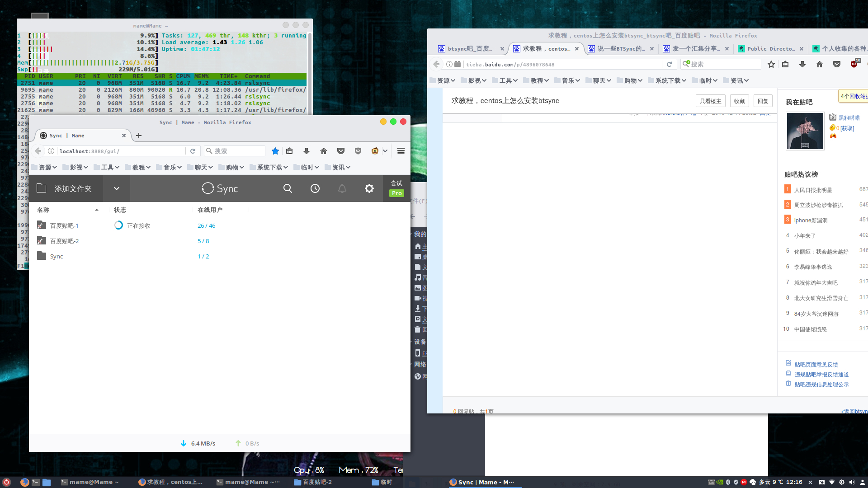This screenshot has width=868, height=488.
Task: Expand 教程 bookmark folder in Baidu window
Action: [536, 80]
